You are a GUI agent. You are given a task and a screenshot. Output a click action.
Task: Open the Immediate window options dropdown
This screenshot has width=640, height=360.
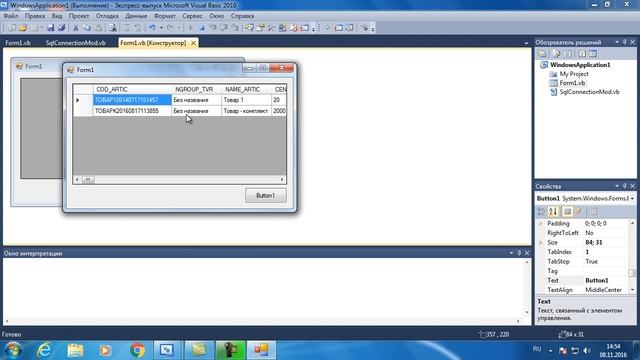511,253
